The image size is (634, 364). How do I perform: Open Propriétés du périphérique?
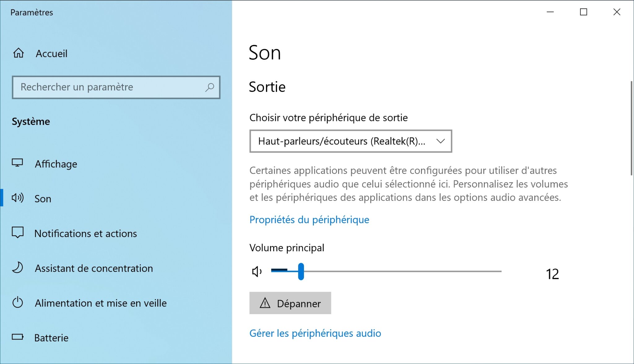click(309, 220)
